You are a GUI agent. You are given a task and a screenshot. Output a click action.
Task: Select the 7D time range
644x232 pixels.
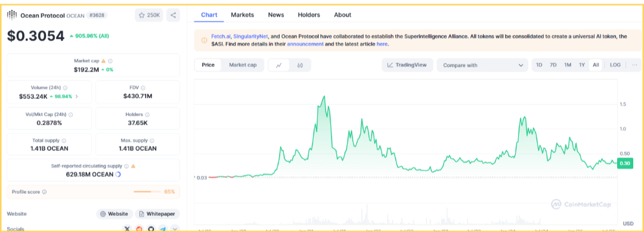click(553, 65)
